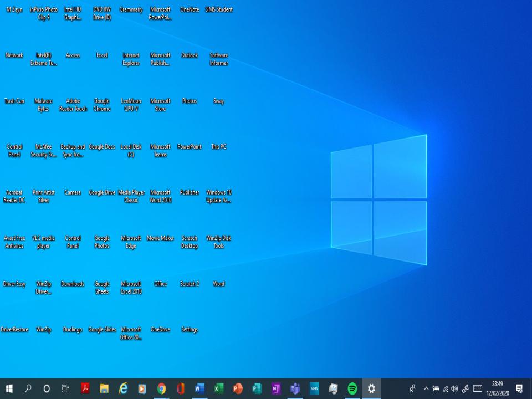Select the 'Software Informer' desktop shortcut
The width and height of the screenshot is (532, 399).
pos(219,59)
